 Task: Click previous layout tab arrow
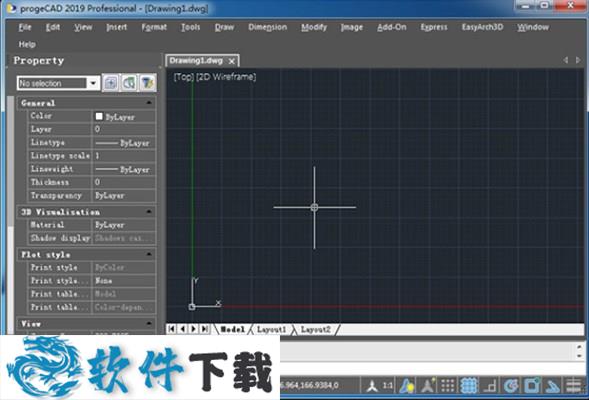coord(183,329)
